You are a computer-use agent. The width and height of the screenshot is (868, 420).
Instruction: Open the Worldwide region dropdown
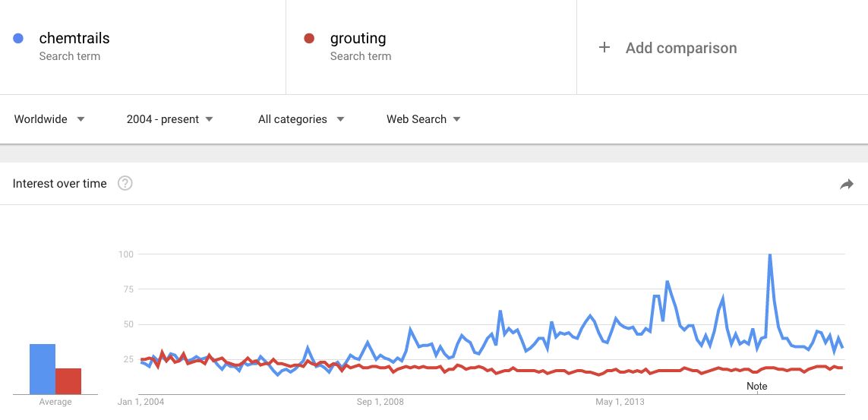(49, 119)
